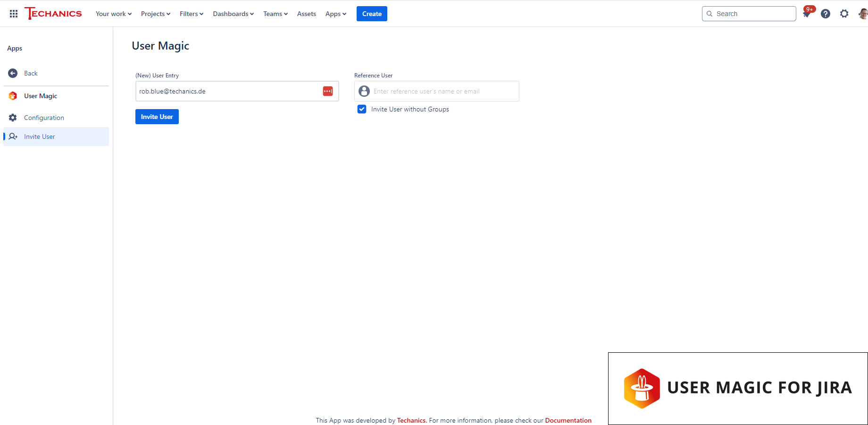
Task: Click the Techanics logo
Action: click(53, 14)
